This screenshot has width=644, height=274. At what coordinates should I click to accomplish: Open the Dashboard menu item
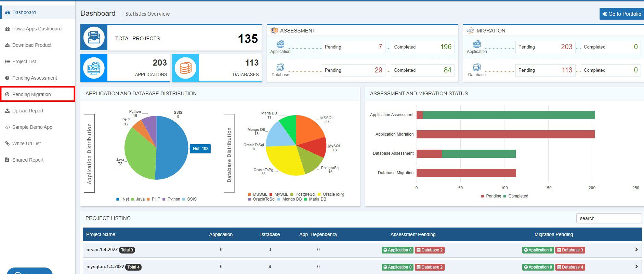click(x=38, y=12)
